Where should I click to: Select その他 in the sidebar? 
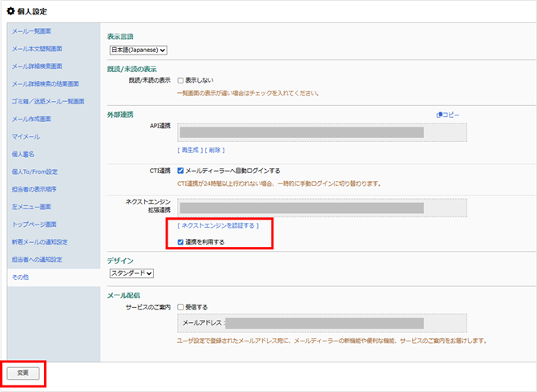(20, 277)
